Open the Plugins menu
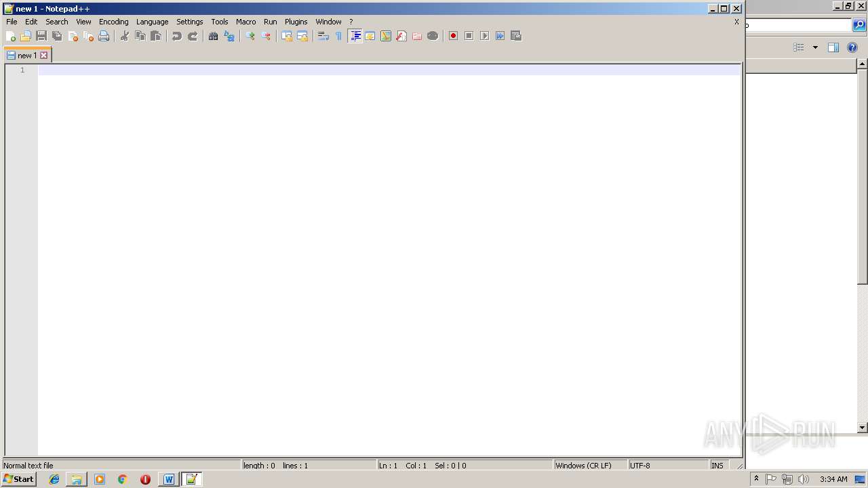868x488 pixels. (x=296, y=22)
